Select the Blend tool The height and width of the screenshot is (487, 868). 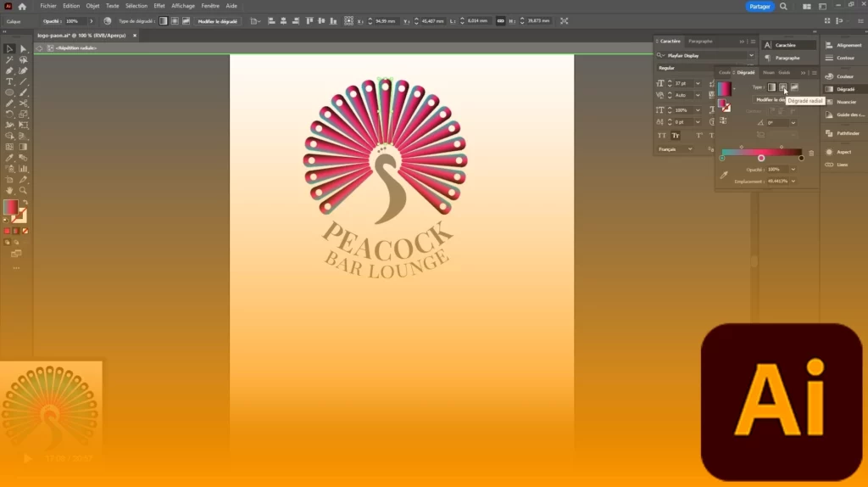click(x=23, y=158)
